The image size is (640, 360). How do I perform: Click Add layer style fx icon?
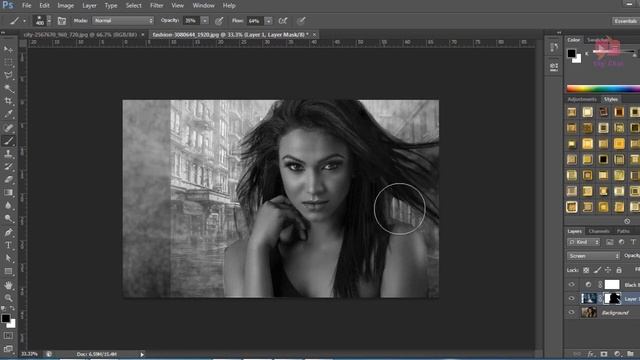pyautogui.click(x=591, y=354)
